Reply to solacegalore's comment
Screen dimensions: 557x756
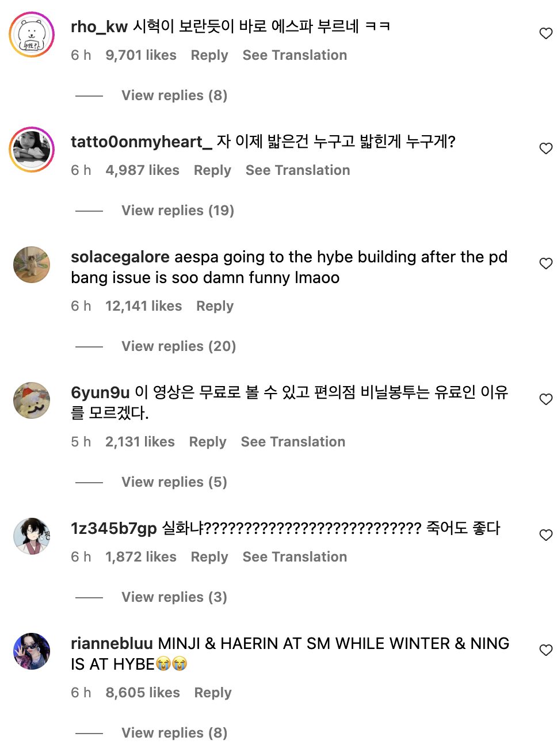(215, 306)
